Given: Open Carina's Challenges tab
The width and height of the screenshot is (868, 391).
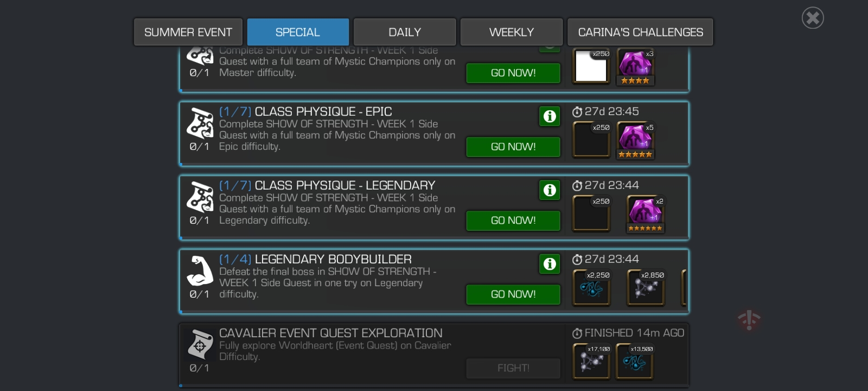Looking at the screenshot, I should coord(640,32).
